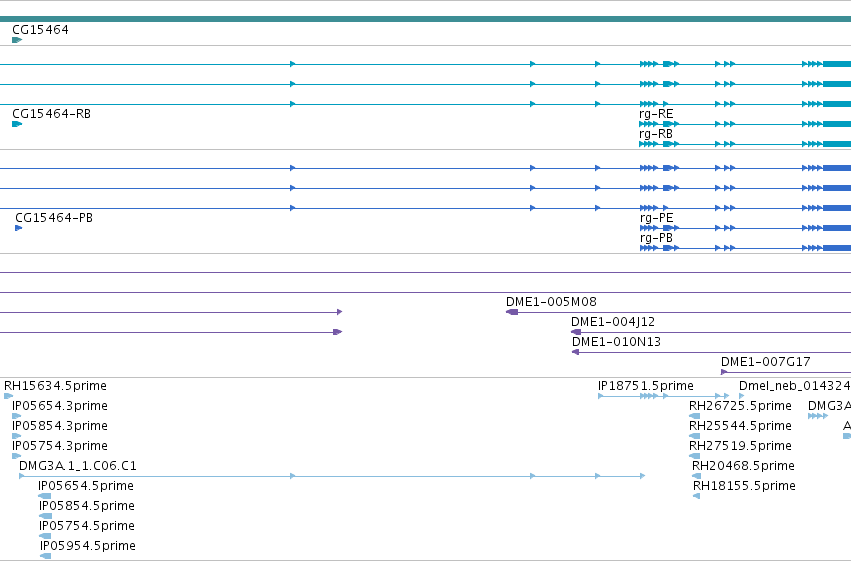Click the Dmel_neb_014324 feature label

pos(795,386)
